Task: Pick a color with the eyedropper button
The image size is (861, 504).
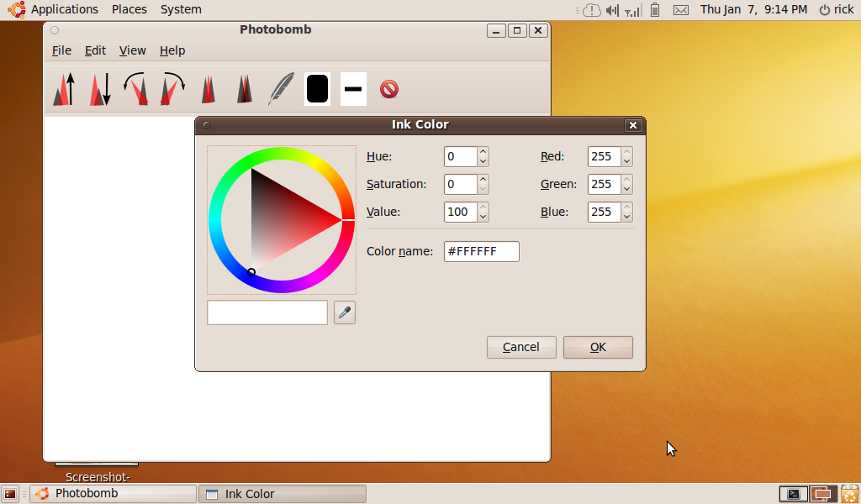Action: [344, 312]
